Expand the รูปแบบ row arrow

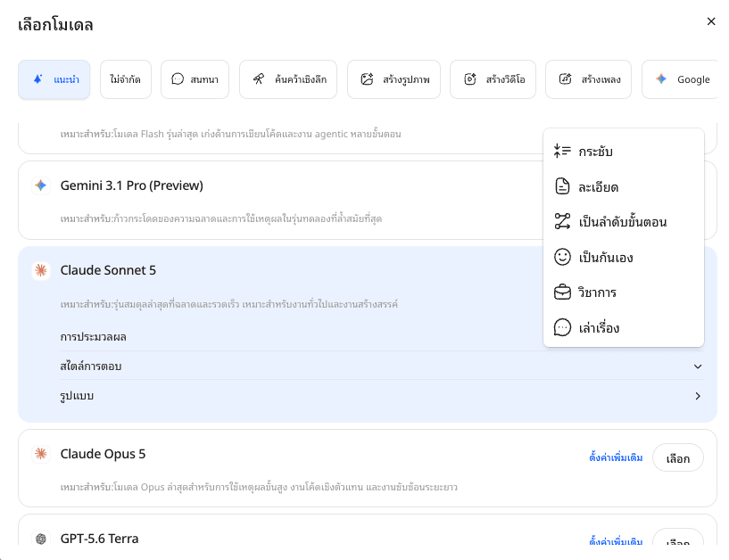pos(698,396)
